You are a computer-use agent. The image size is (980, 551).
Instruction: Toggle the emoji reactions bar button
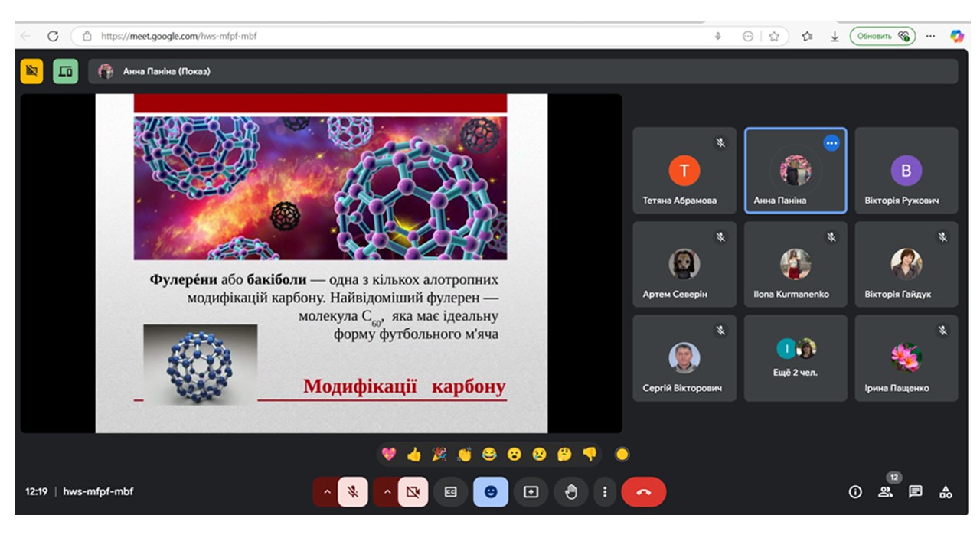490,492
